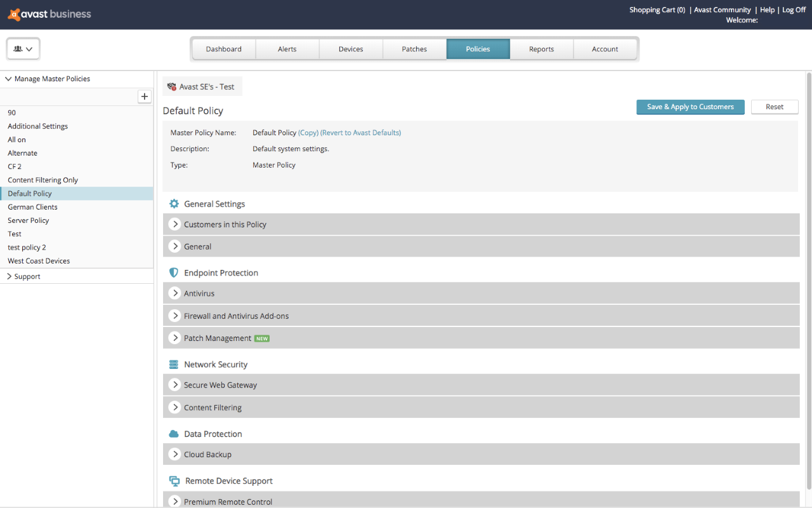Select the Alternate policy

[x=76, y=153]
